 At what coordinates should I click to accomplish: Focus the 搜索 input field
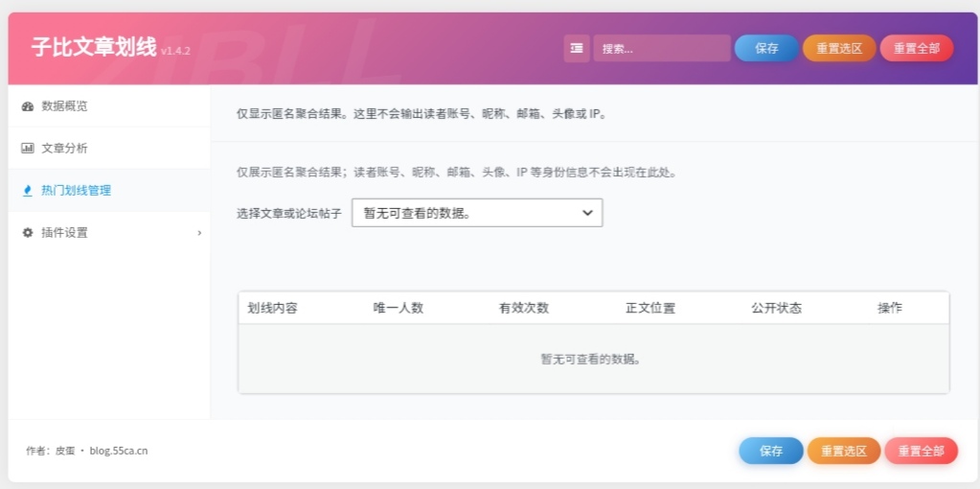[x=662, y=48]
